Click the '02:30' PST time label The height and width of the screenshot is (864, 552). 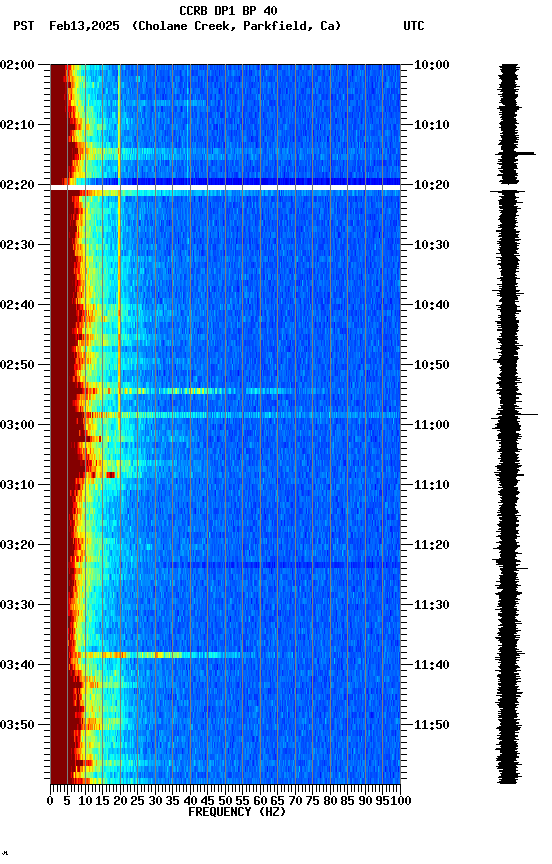pos(17,245)
